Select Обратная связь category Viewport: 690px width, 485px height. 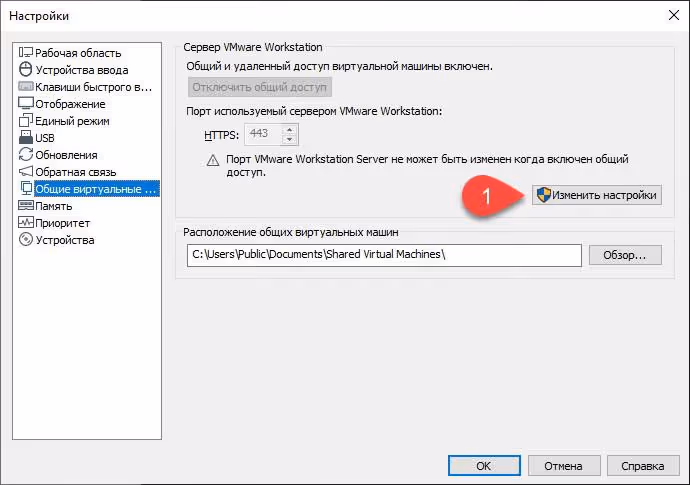pos(76,172)
